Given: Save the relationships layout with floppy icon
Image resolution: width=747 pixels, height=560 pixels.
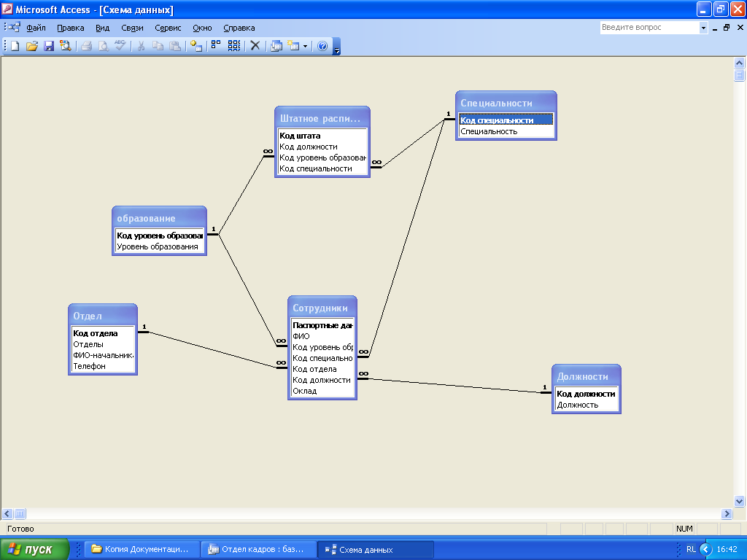Looking at the screenshot, I should 49,46.
